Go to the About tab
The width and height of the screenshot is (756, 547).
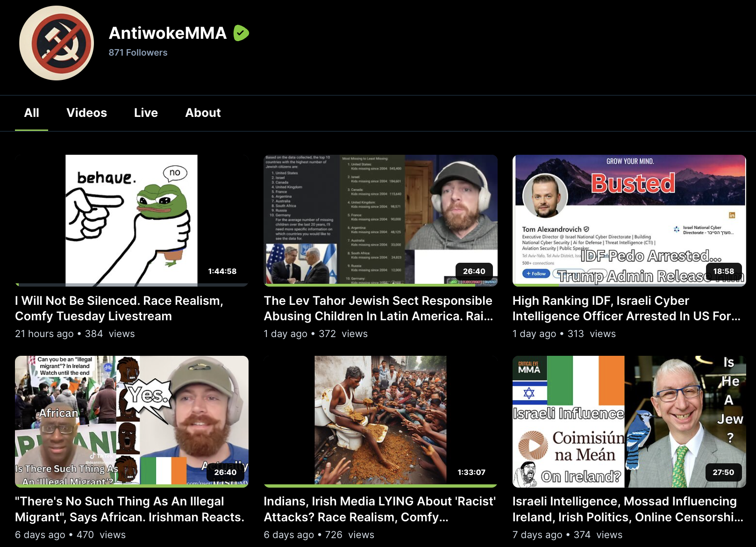coord(203,113)
